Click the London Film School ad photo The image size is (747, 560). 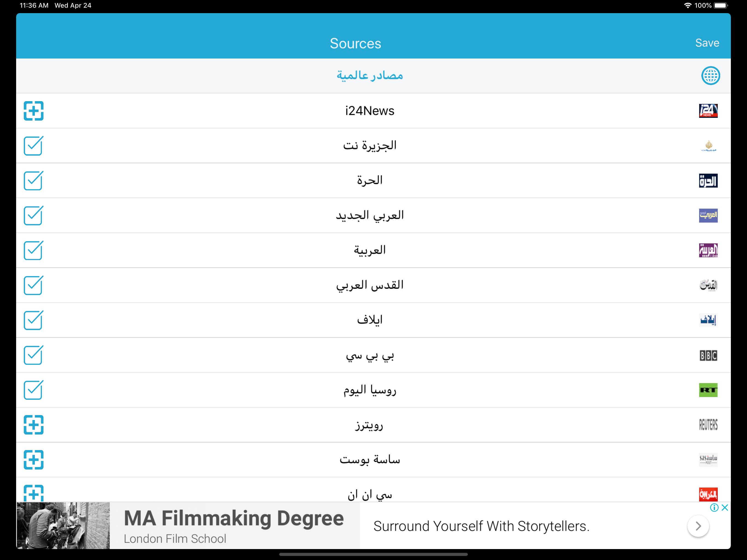pos(63,526)
